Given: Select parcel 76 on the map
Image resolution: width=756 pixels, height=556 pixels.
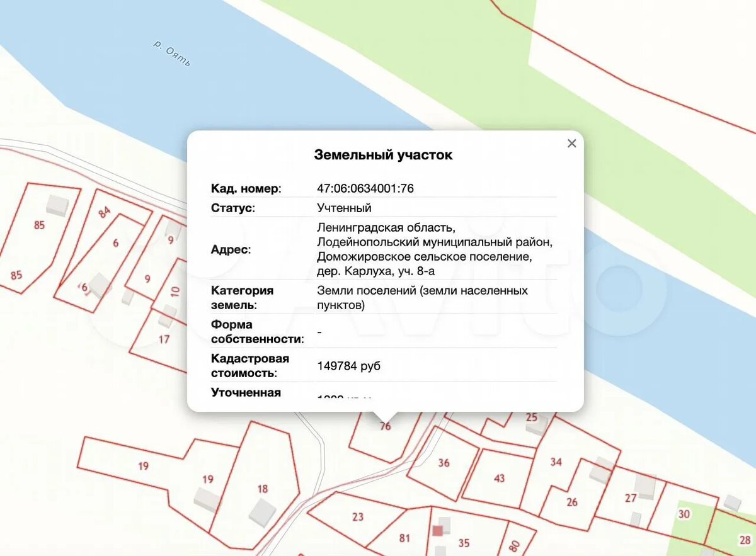Looking at the screenshot, I should pyautogui.click(x=386, y=426).
